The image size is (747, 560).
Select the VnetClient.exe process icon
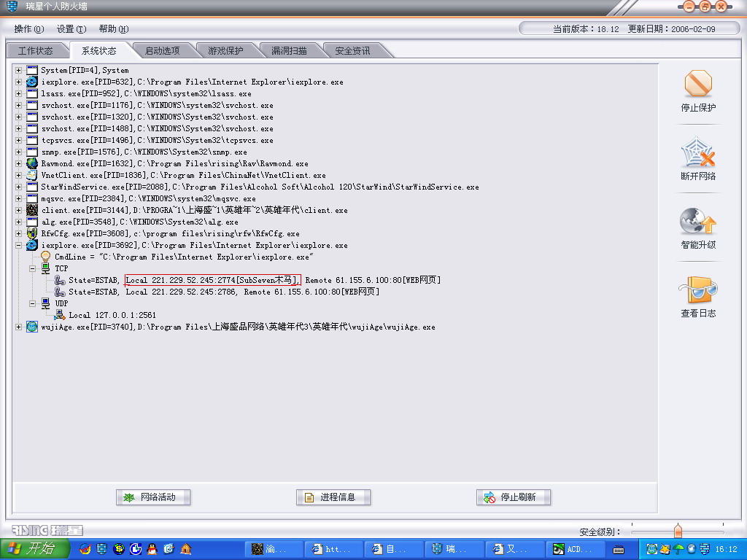point(32,175)
